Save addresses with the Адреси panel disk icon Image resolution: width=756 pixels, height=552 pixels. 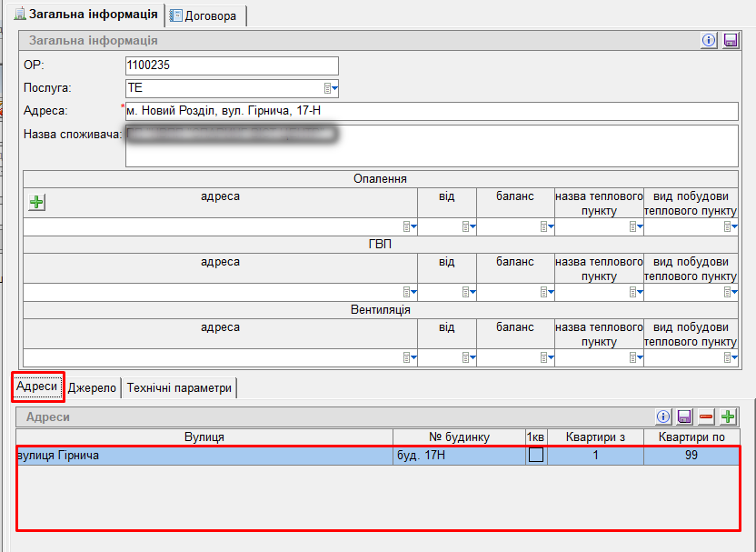click(685, 417)
